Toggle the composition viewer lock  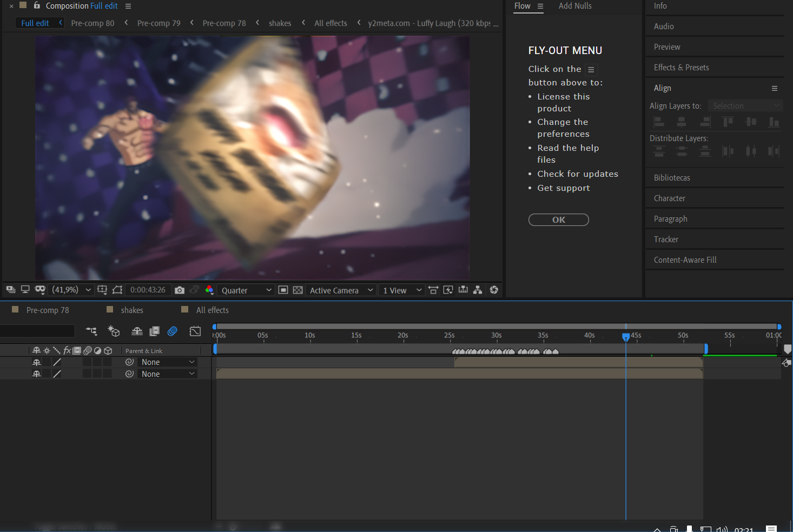coord(37,5)
